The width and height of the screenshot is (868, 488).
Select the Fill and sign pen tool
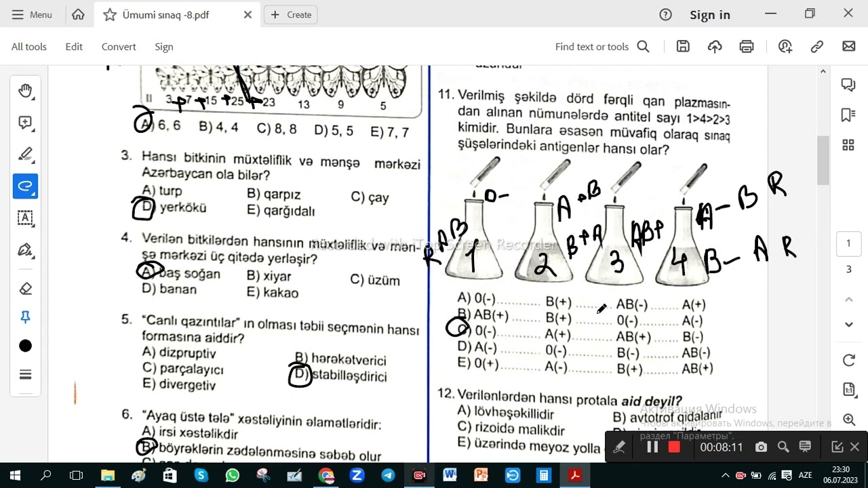point(25,249)
